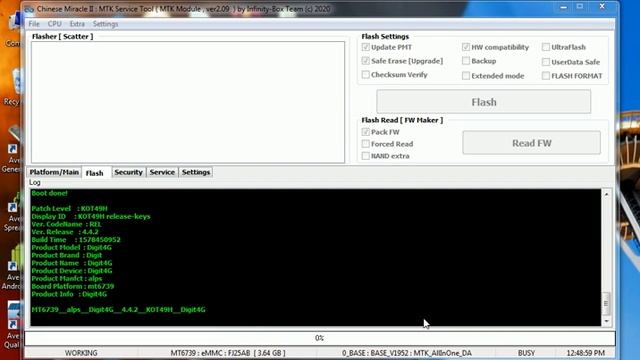Enable Forced Read checkbox
This screenshot has width=640, height=360.
(366, 144)
